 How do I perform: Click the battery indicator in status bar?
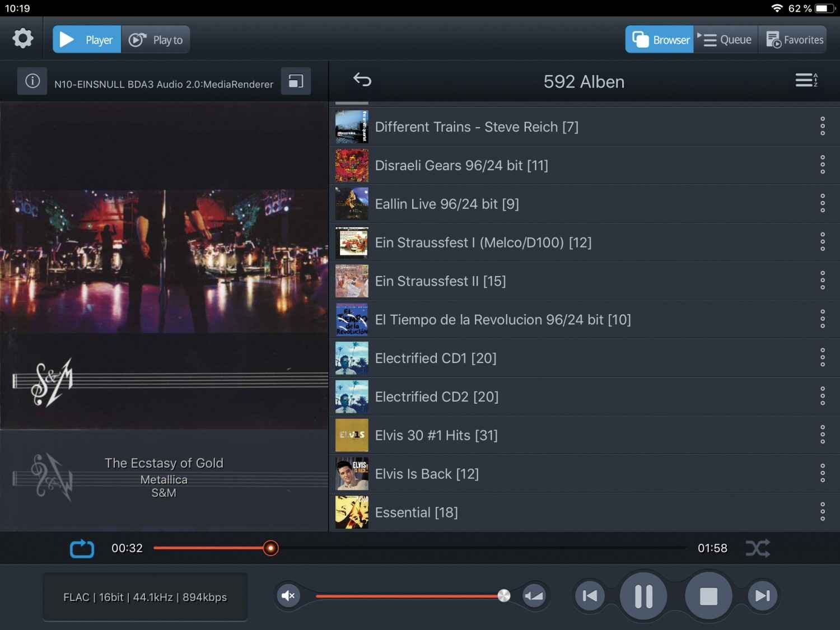click(x=825, y=8)
